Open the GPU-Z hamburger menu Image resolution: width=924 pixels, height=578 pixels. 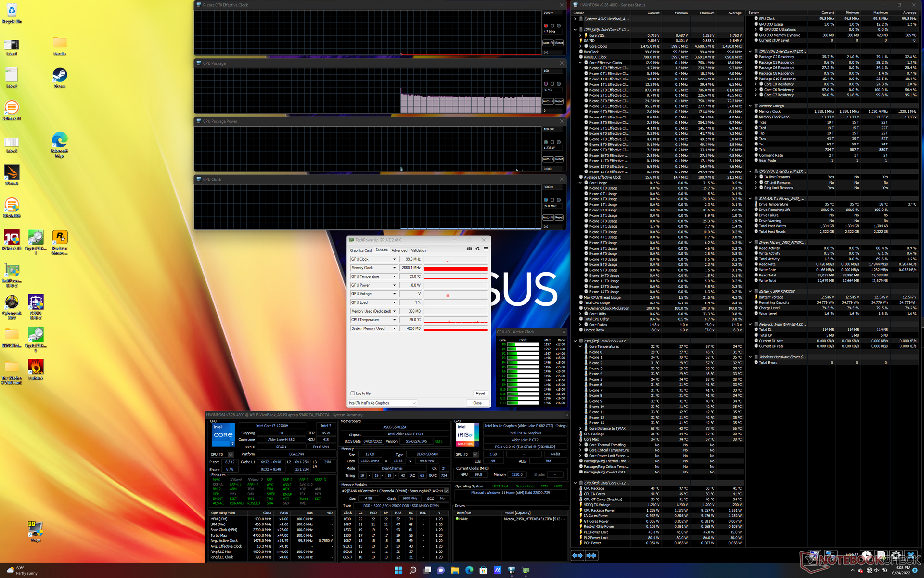pyautogui.click(x=486, y=249)
